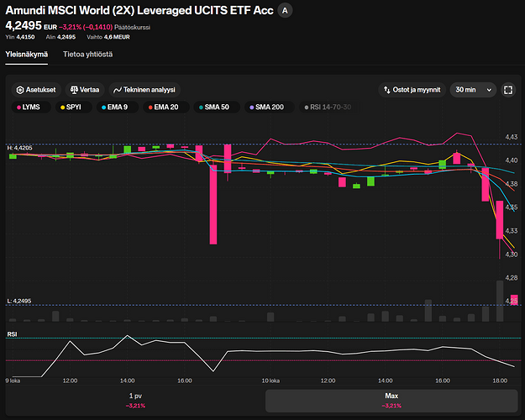This screenshot has height=420, width=525.
Task: Select the 1 pv time range
Action: coord(135,401)
